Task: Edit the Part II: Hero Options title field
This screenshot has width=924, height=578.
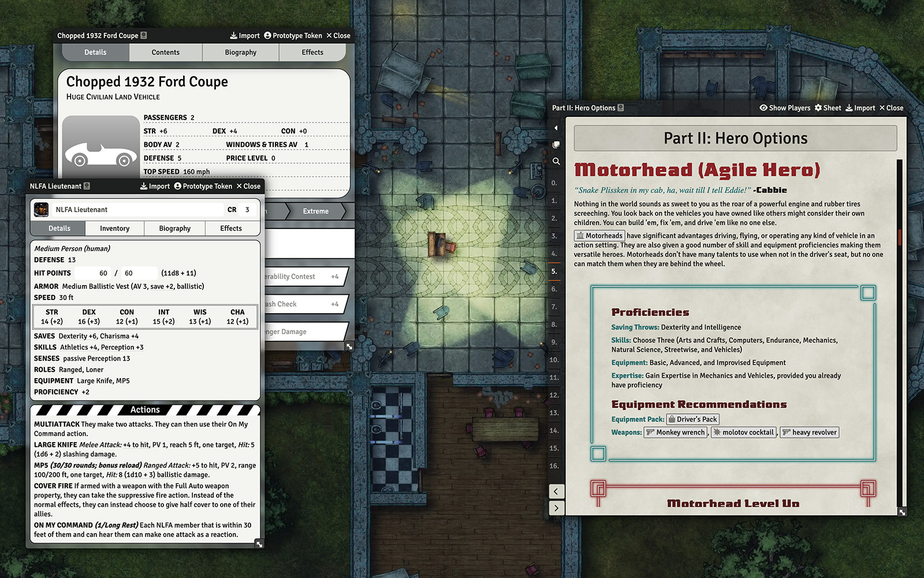Action: point(736,138)
